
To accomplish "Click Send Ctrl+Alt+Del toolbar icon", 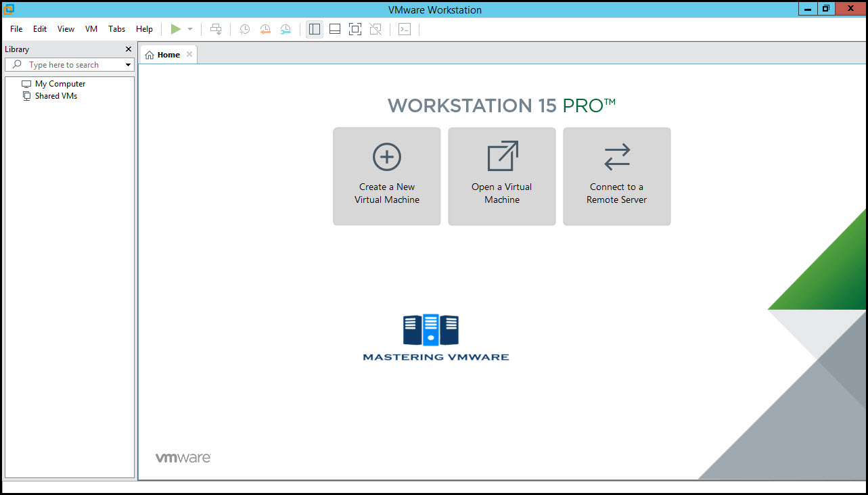I will [216, 29].
